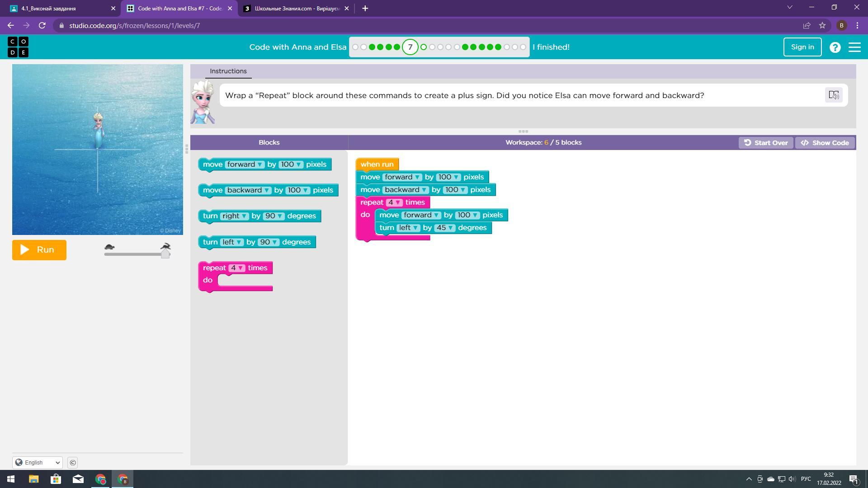Open the notification center icon
The height and width of the screenshot is (488, 868).
point(854,479)
